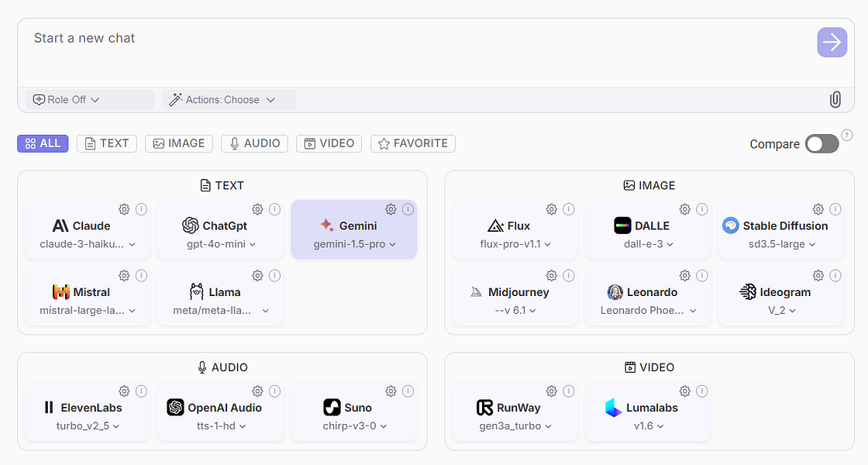
Task: Expand sd3.5-large version dropdown
Action: [782, 244]
